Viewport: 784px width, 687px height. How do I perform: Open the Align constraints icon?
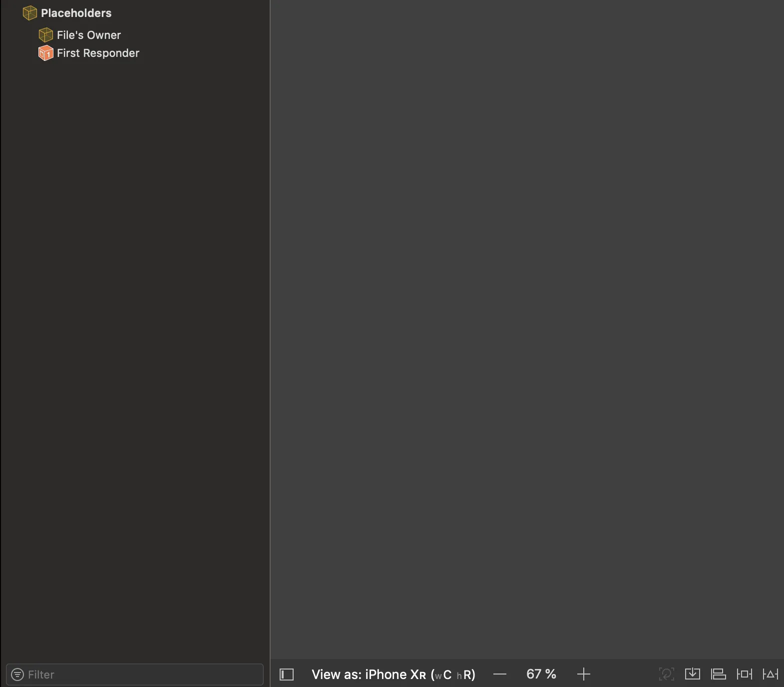719,674
